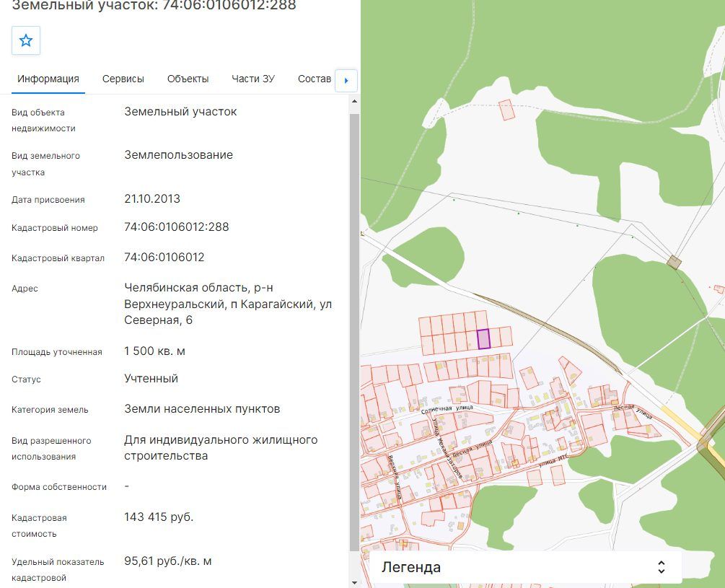The width and height of the screenshot is (725, 588).
Task: Click the assignment date 21.10.2013
Action: click(152, 199)
